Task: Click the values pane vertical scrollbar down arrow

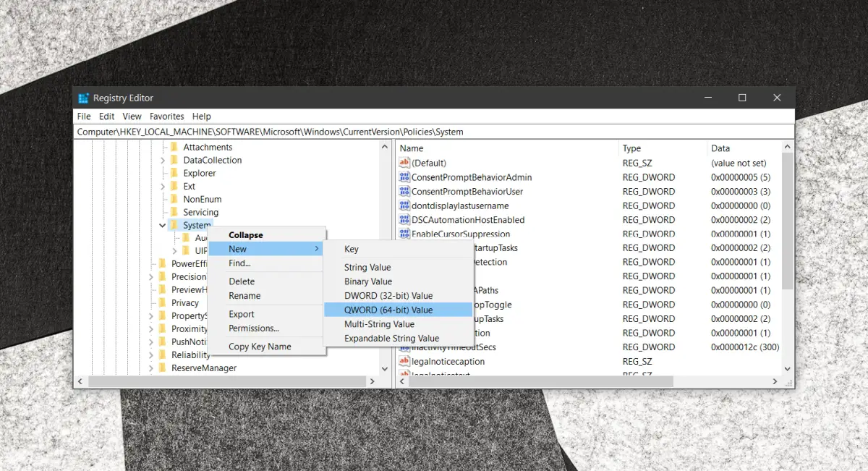Action: click(x=788, y=368)
